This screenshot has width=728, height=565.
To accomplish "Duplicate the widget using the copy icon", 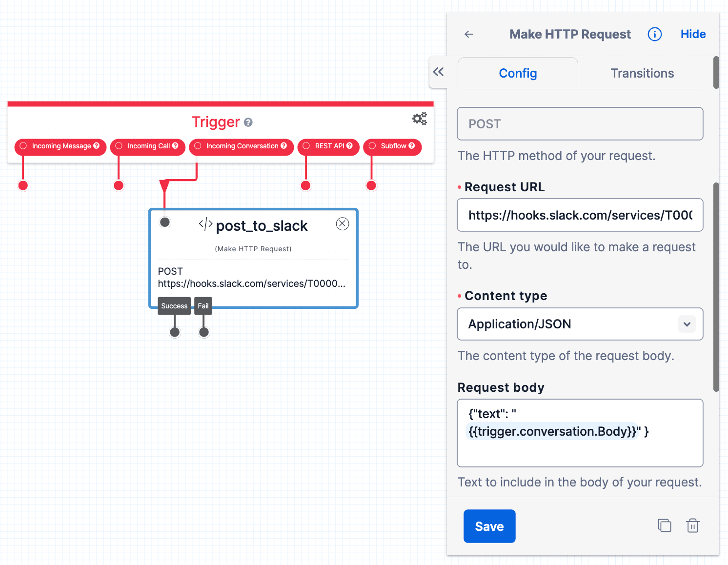I will click(x=665, y=525).
